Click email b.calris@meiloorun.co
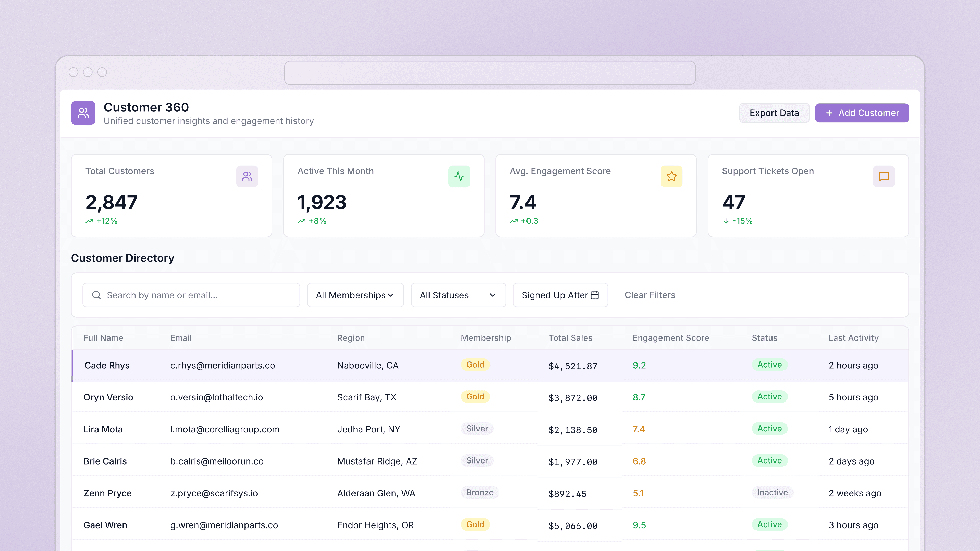This screenshot has height=551, width=980. tap(217, 461)
